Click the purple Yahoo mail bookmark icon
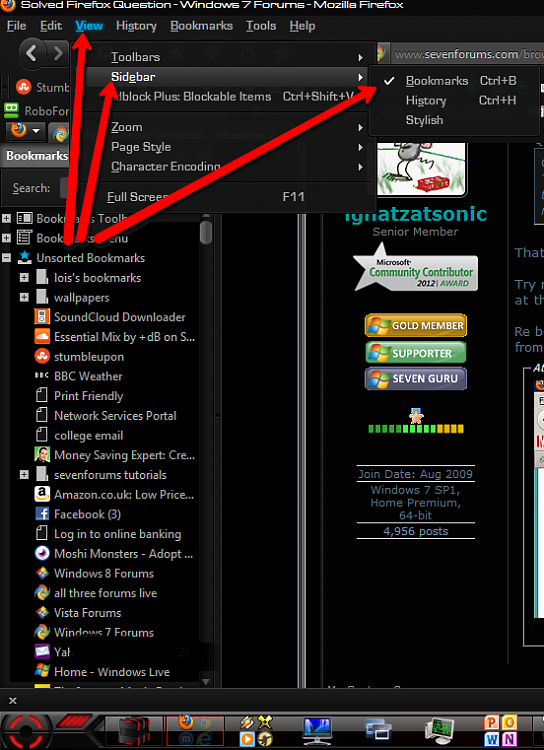Screen dimensions: 544x750 [42, 651]
